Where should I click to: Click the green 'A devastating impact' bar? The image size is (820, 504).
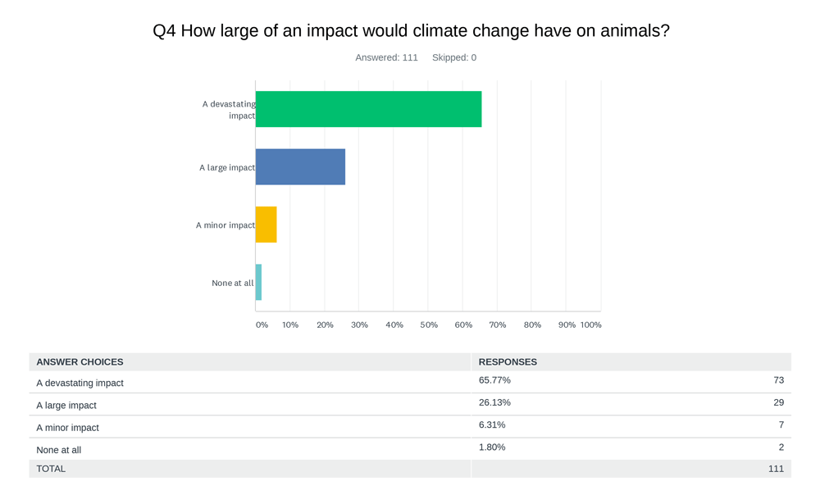point(368,109)
